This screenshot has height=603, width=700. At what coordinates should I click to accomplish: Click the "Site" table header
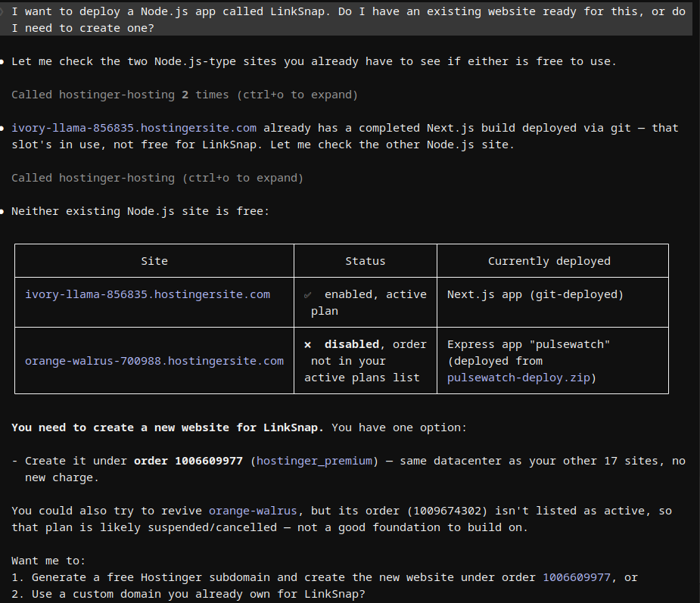pos(154,261)
